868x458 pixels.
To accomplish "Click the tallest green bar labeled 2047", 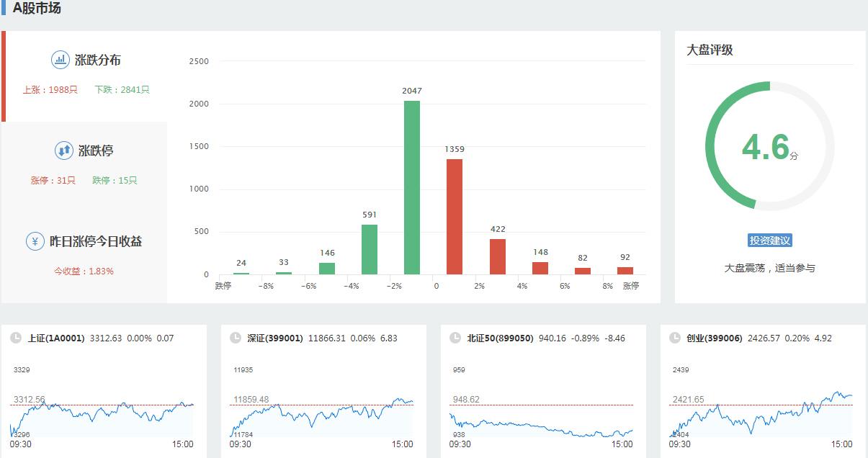I will 412,187.
